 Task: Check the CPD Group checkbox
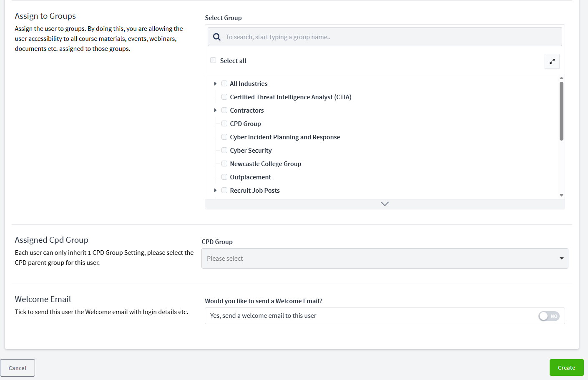coord(224,123)
